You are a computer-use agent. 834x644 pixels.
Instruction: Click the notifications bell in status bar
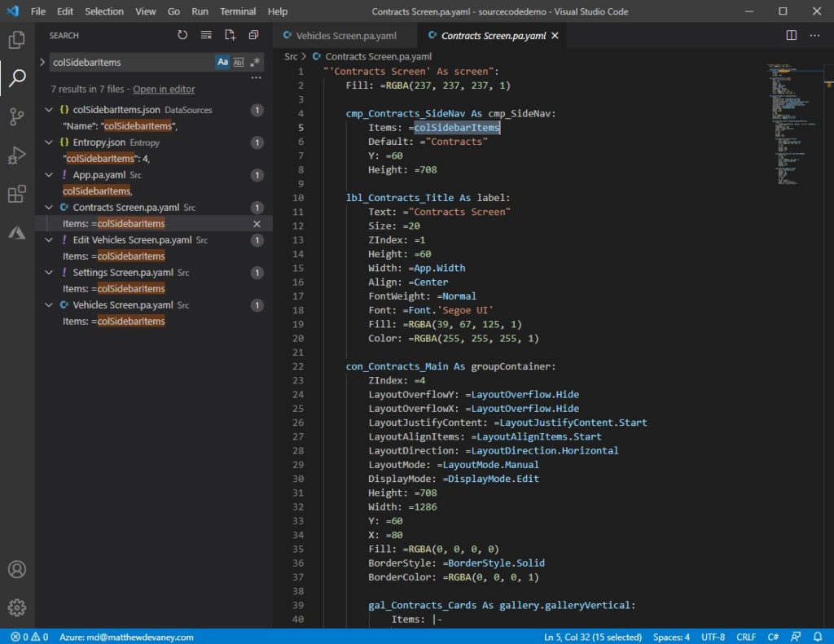[818, 637]
